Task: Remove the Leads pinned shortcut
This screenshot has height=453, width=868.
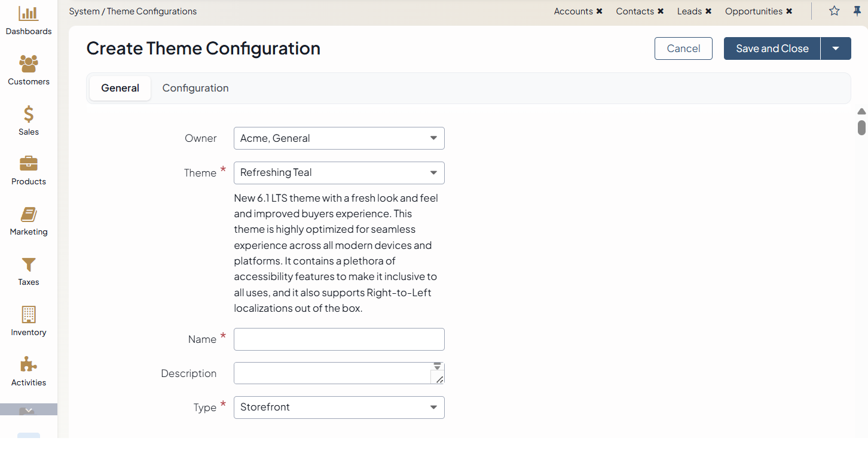Action: [x=708, y=11]
